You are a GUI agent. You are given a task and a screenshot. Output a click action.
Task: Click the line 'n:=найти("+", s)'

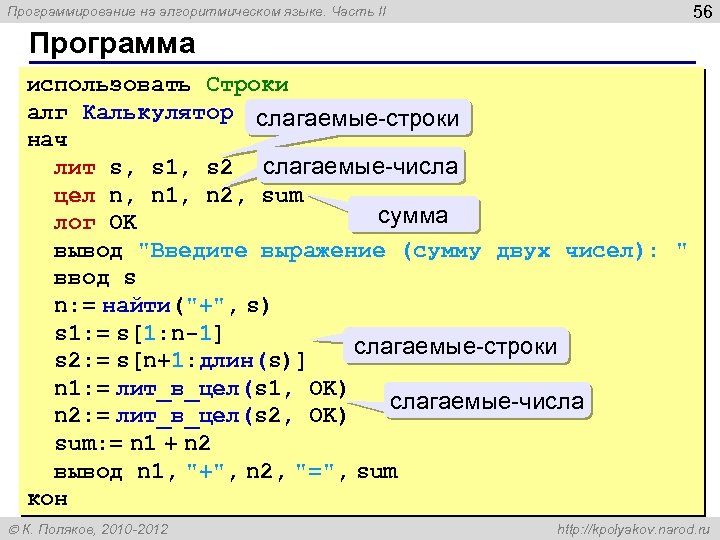pos(162,306)
